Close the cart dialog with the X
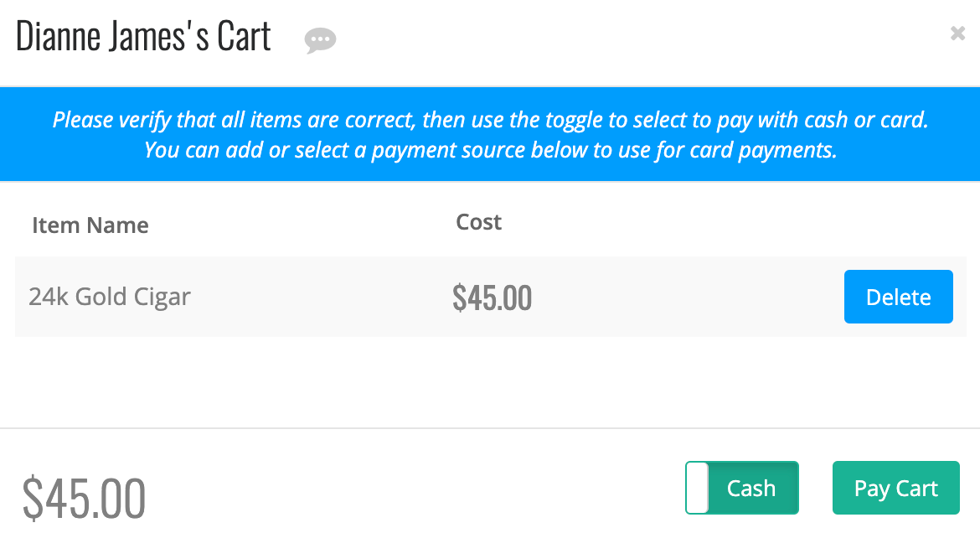 [957, 34]
